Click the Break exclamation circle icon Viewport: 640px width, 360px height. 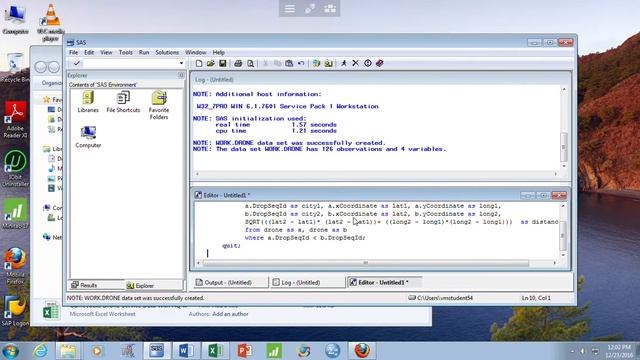click(x=368, y=63)
